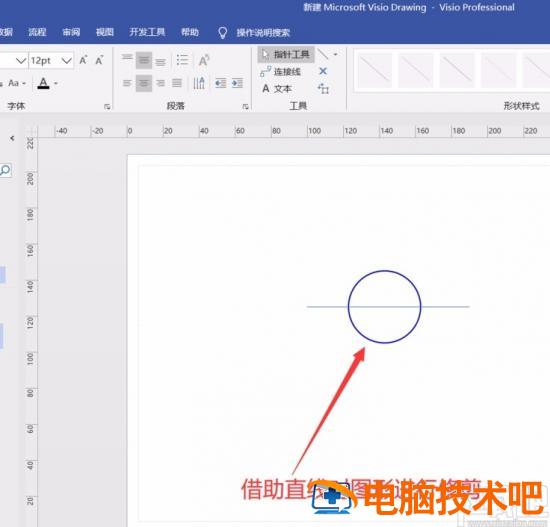The width and height of the screenshot is (550, 527).
Task: Open the 流程 ribbon tab
Action: click(37, 32)
